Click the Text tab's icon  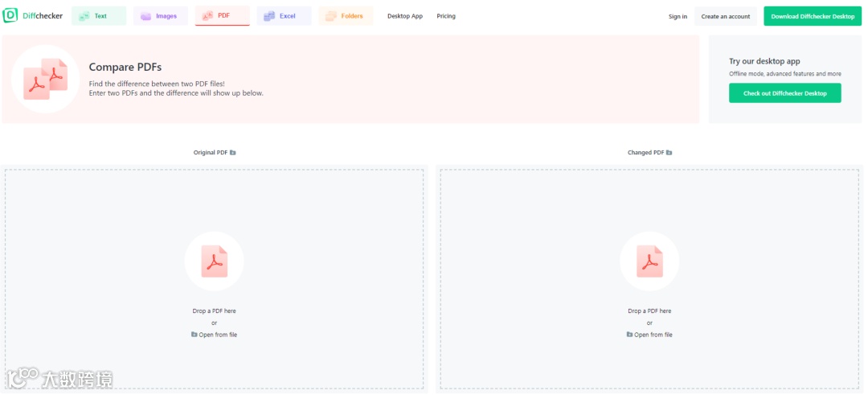point(84,16)
